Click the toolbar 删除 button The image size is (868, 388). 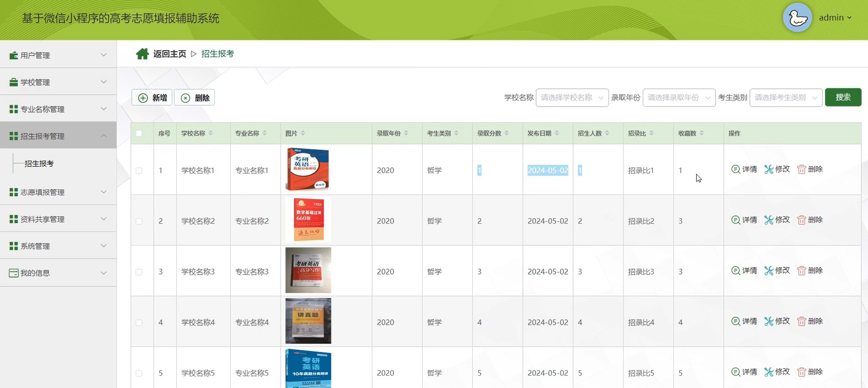click(x=195, y=97)
